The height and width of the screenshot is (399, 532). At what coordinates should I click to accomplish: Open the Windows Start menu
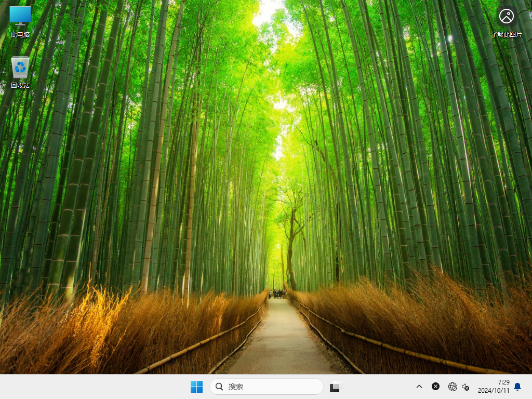pyautogui.click(x=196, y=387)
